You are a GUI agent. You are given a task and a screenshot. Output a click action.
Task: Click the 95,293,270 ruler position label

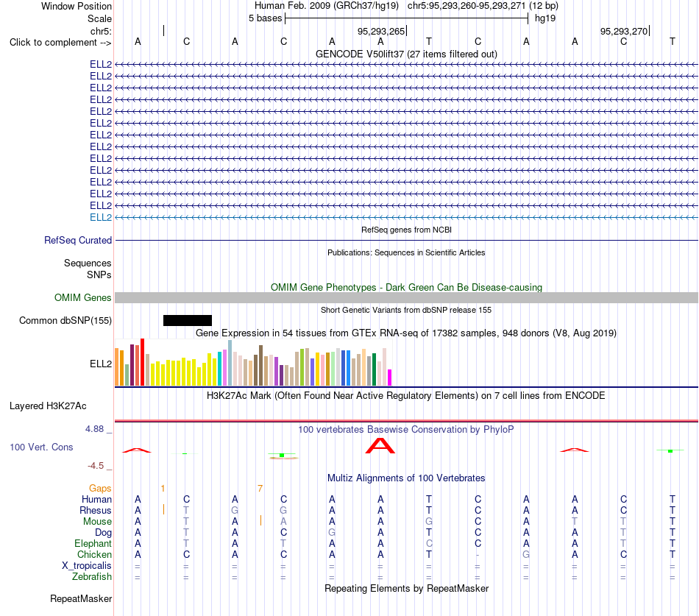(x=624, y=31)
